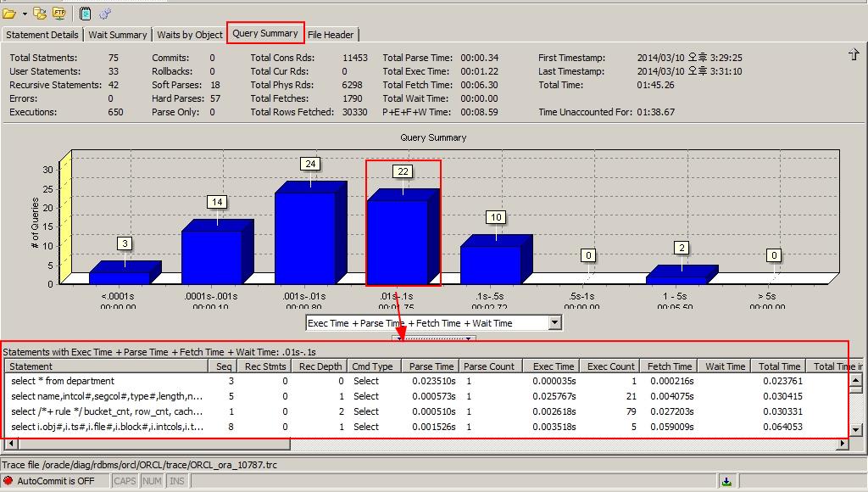Sort by the Parse Time column header

tap(431, 366)
